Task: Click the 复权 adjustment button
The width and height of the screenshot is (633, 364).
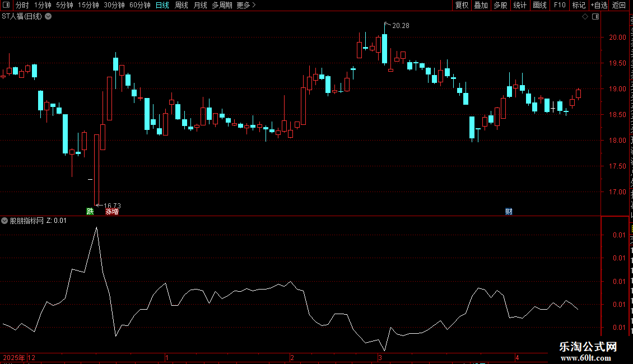Action: tap(462, 5)
